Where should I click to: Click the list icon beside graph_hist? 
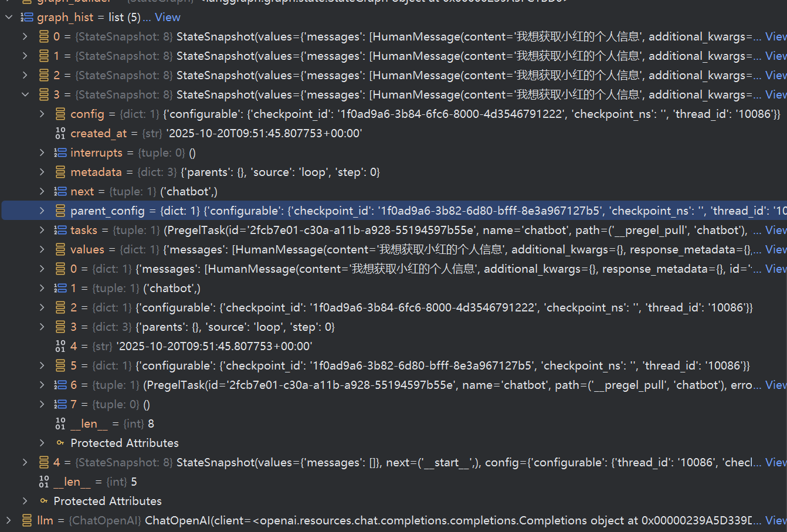[x=27, y=17]
